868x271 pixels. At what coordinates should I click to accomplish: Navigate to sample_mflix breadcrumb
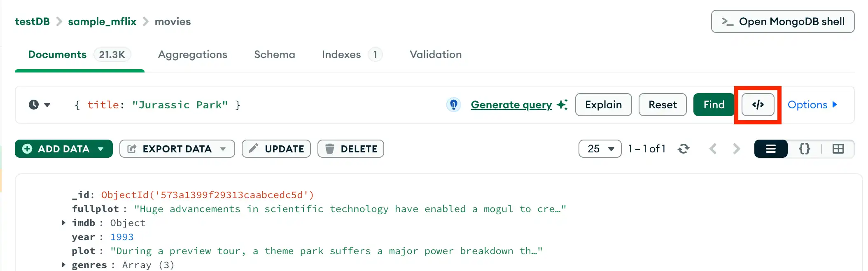click(x=102, y=21)
